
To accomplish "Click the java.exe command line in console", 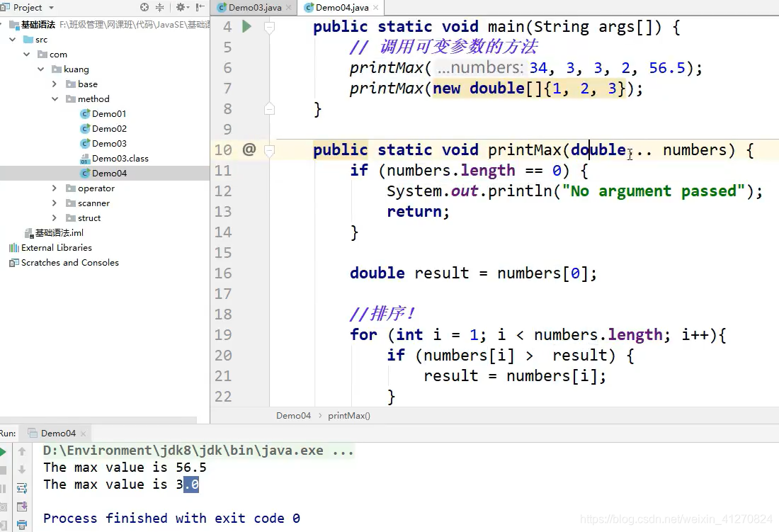I will click(198, 451).
